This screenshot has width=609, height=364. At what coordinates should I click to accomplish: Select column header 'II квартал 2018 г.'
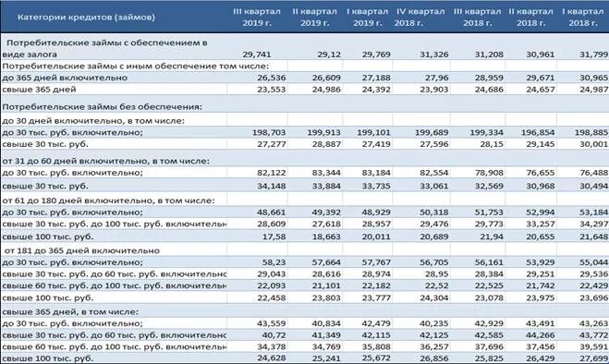pyautogui.click(x=531, y=18)
